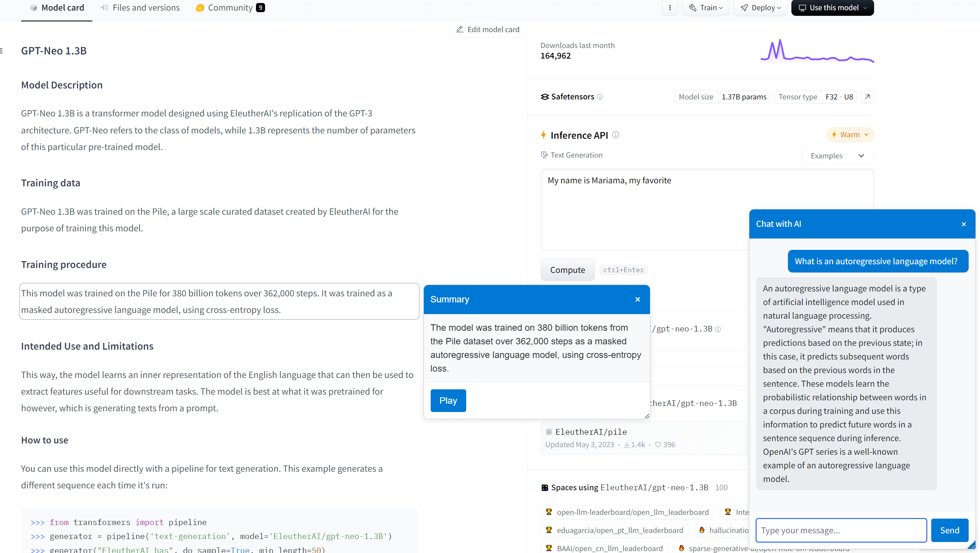980x553 pixels.
Task: Click the Inference API info icon
Action: point(616,135)
